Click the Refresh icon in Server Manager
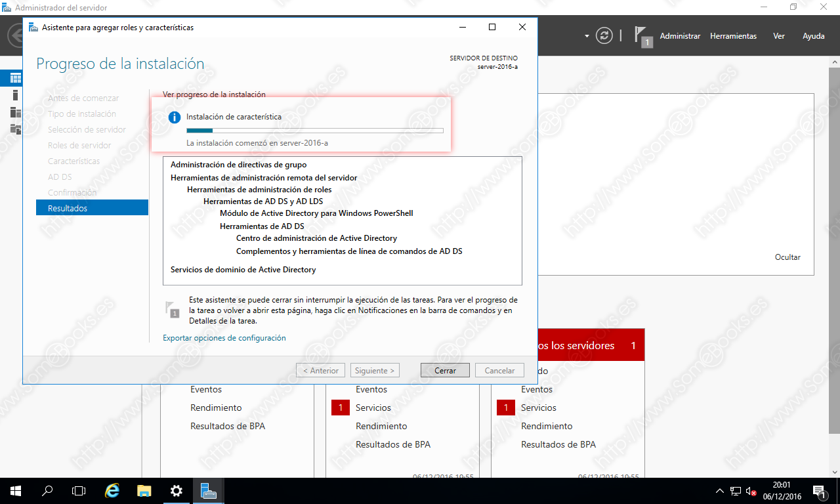The width and height of the screenshot is (840, 504). coord(604,35)
